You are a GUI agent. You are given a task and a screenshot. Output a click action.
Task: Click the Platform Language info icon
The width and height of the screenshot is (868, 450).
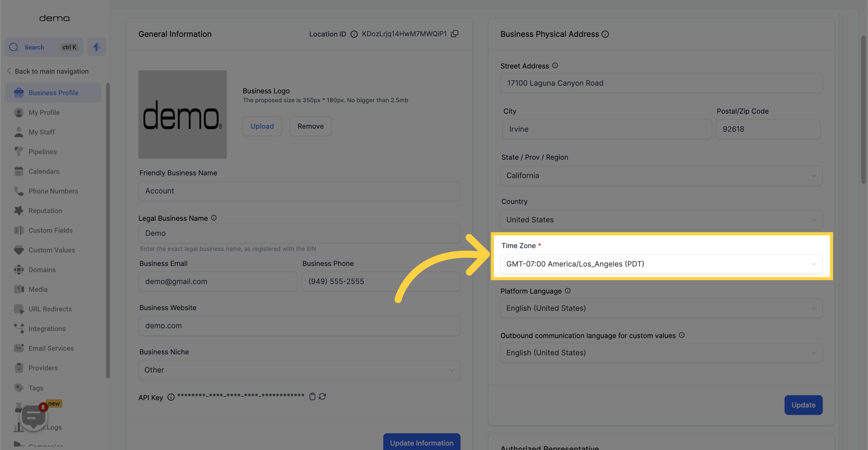[567, 291]
